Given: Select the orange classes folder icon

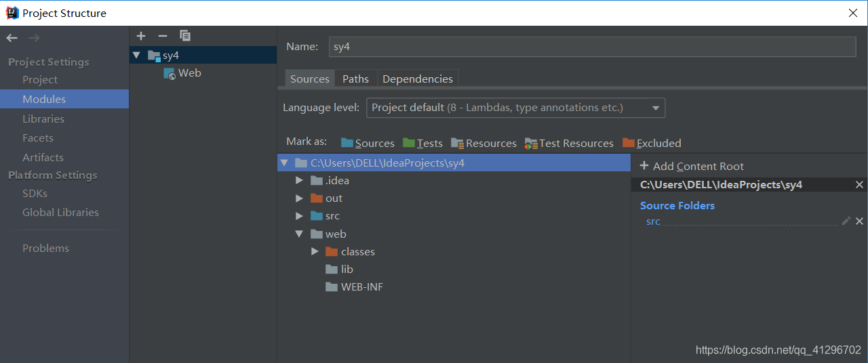Looking at the screenshot, I should click(x=332, y=251).
